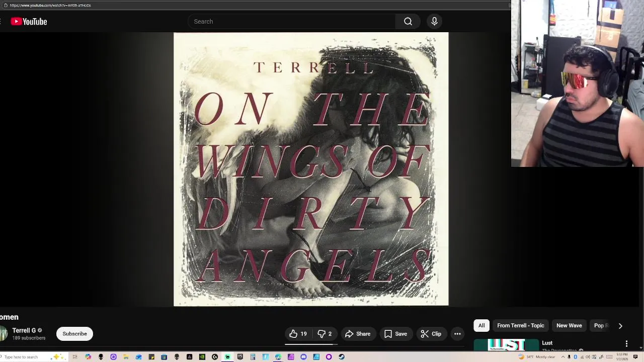Screen dimensions: 644x362
Task: Open Calculator from the taskbar
Action: coord(253,357)
